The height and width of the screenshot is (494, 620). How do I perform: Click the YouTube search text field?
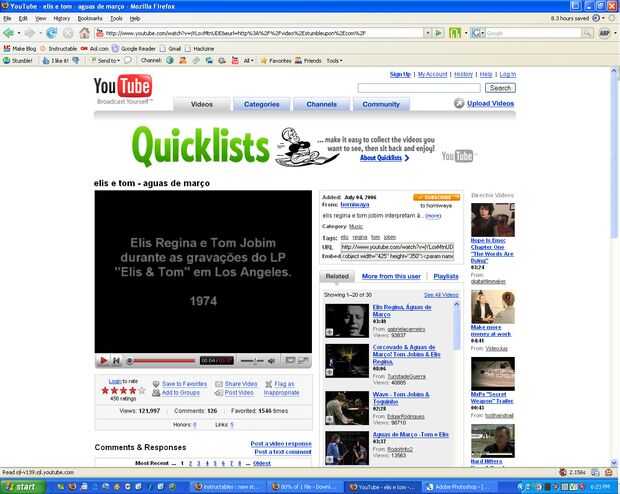tap(419, 88)
